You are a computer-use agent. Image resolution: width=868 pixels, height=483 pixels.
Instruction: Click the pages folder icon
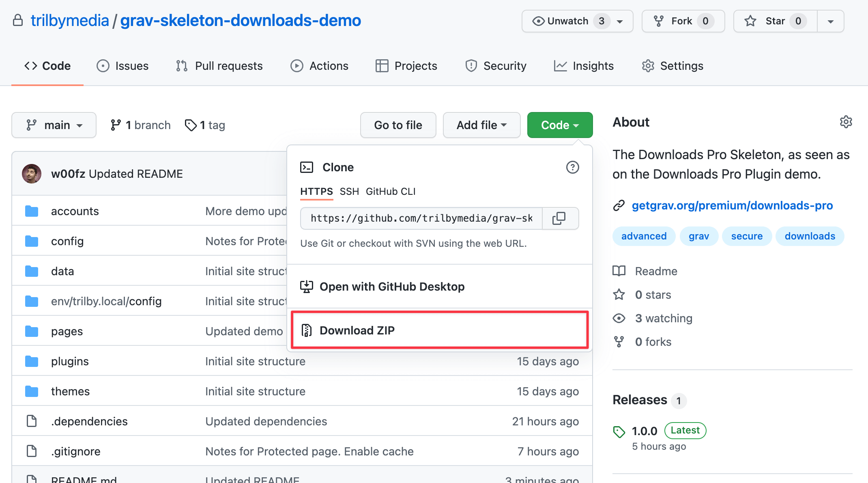(x=32, y=331)
